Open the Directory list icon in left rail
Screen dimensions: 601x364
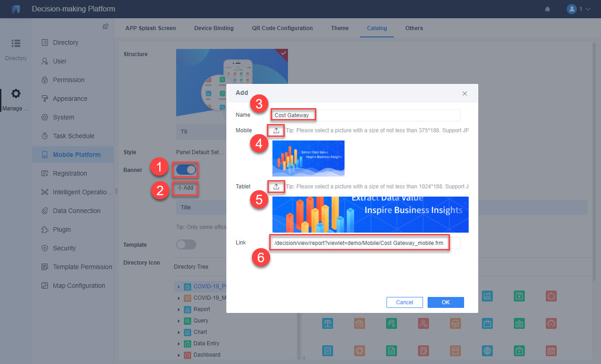(x=16, y=43)
